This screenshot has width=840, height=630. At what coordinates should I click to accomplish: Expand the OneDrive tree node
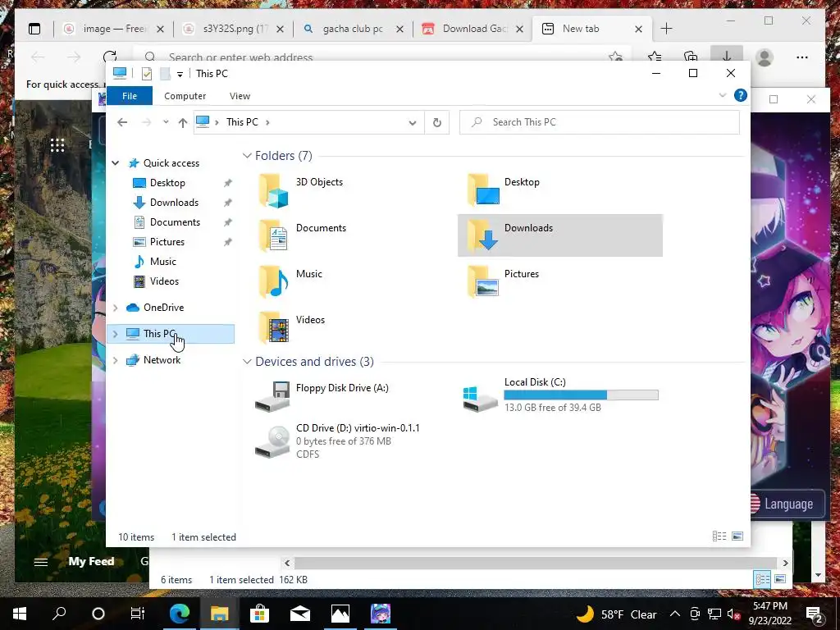pyautogui.click(x=115, y=308)
